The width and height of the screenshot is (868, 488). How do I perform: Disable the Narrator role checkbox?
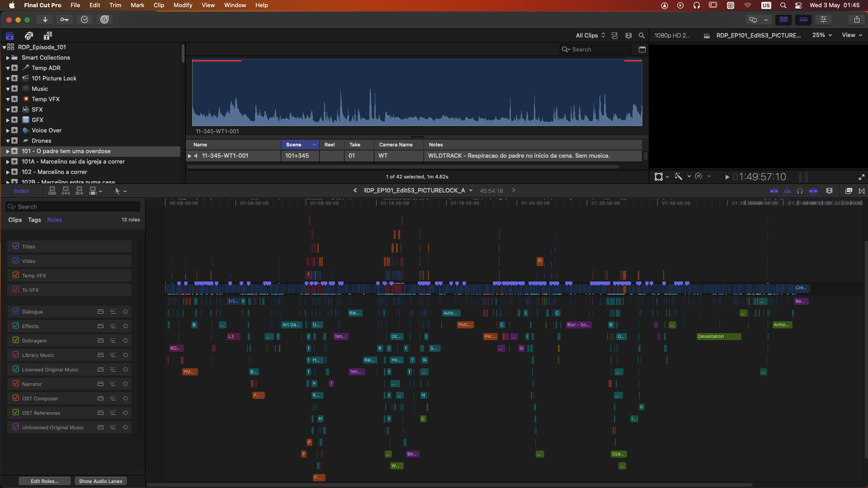coord(16,384)
